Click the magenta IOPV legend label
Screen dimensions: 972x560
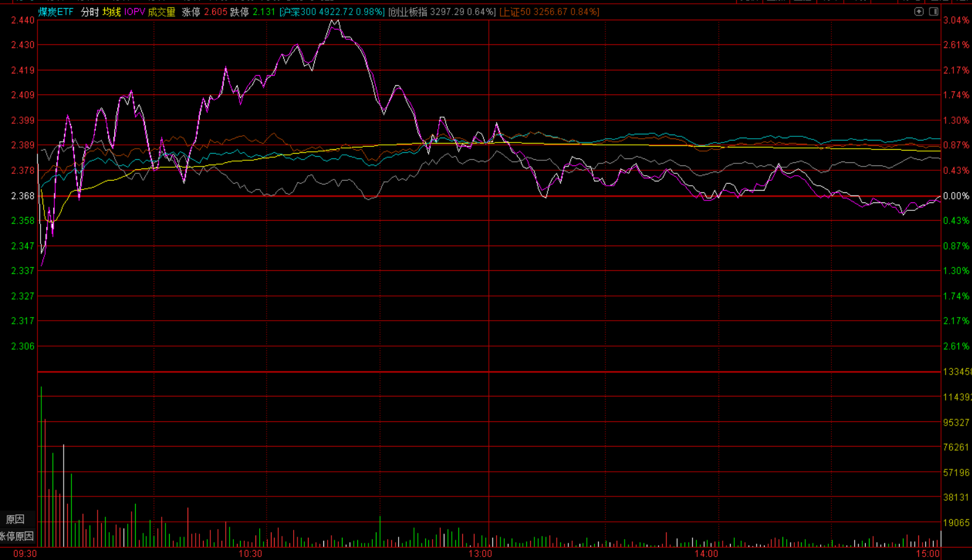coord(135,12)
